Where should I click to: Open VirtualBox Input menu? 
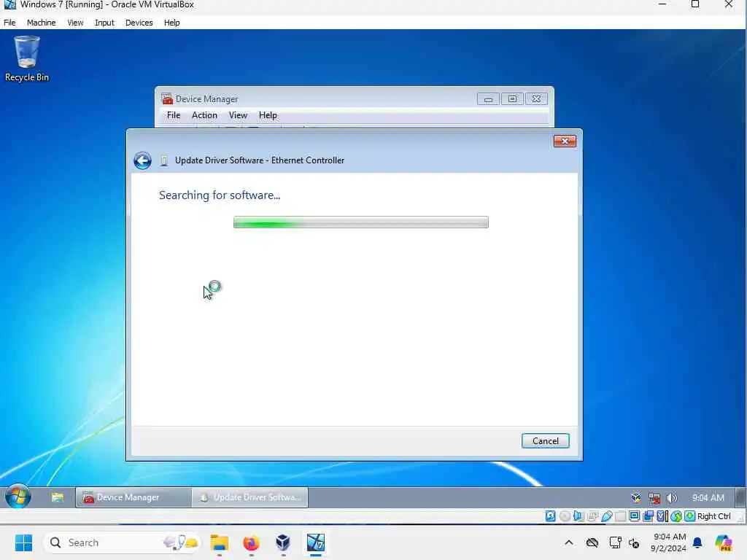click(104, 23)
